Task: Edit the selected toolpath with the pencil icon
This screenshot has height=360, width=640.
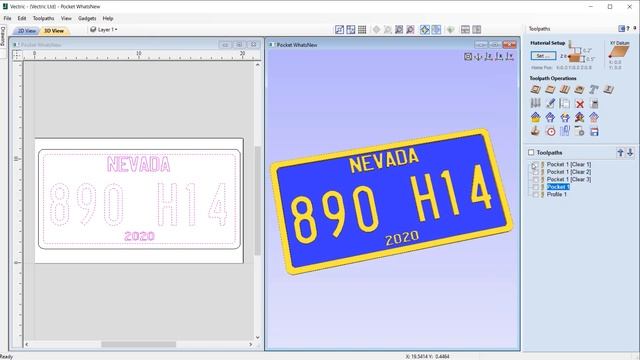Action: point(550,104)
